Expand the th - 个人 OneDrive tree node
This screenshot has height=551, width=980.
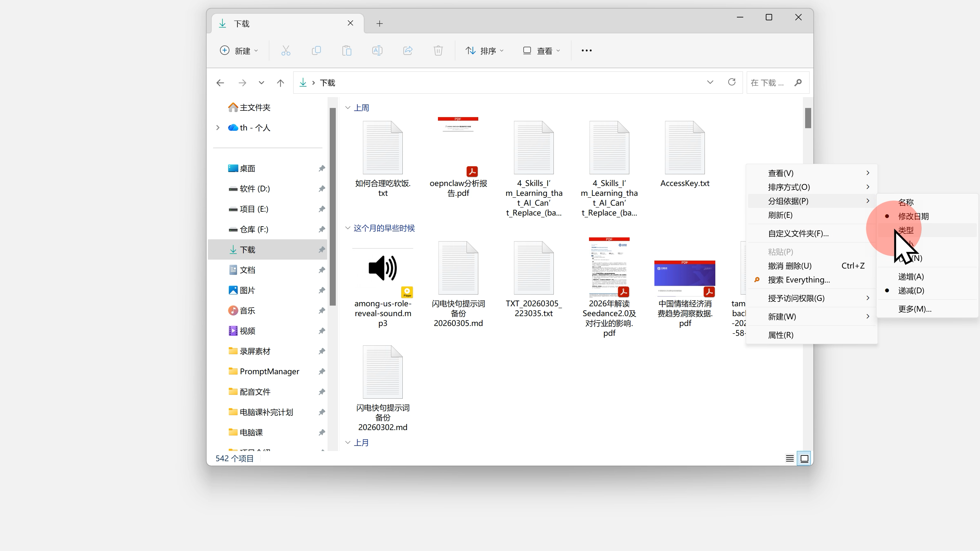point(218,128)
